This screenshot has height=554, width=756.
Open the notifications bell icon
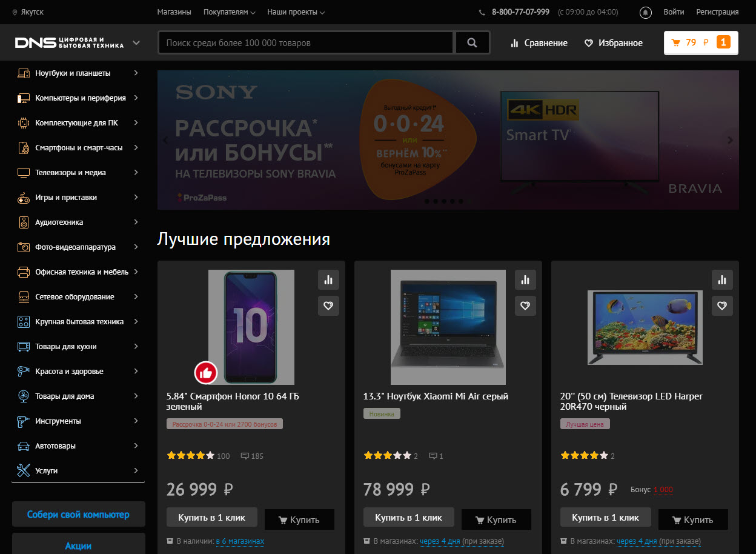[x=646, y=12]
